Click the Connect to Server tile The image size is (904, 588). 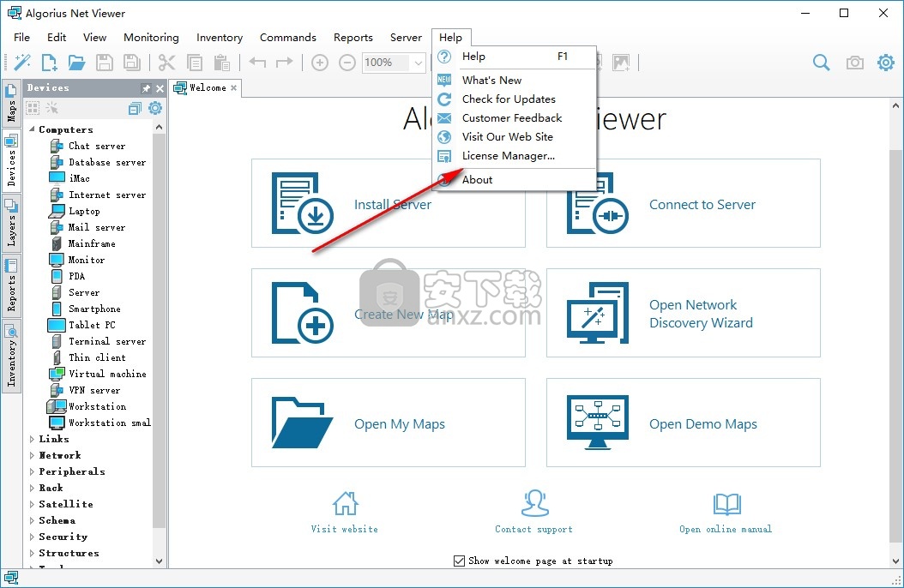[x=684, y=203]
